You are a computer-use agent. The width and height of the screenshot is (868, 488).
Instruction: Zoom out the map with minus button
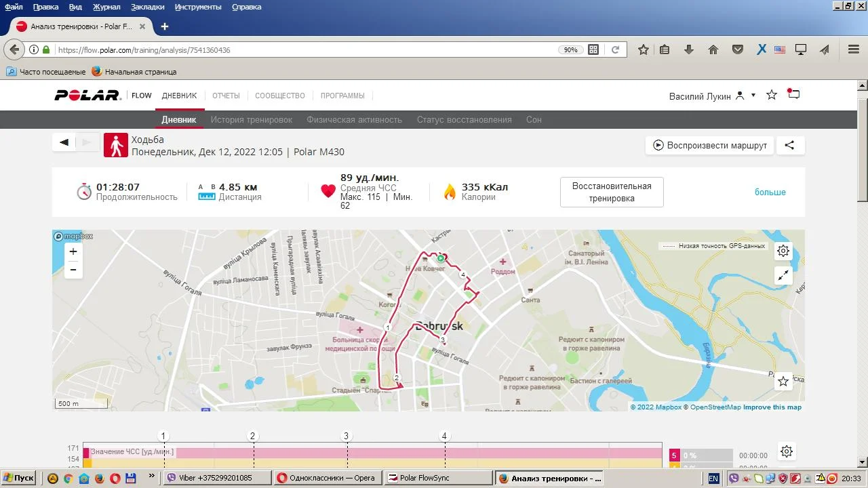click(73, 270)
